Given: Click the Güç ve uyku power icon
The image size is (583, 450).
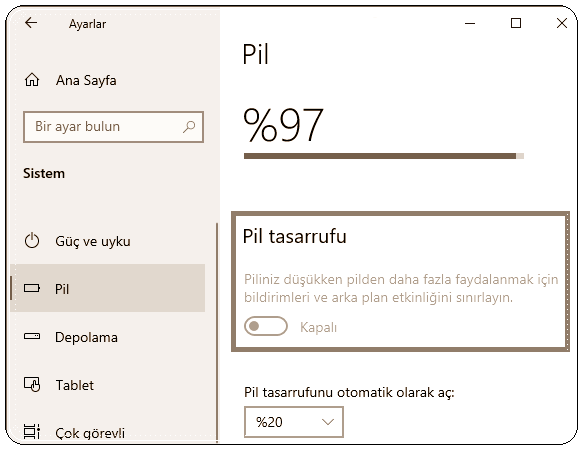Looking at the screenshot, I should click(x=32, y=241).
